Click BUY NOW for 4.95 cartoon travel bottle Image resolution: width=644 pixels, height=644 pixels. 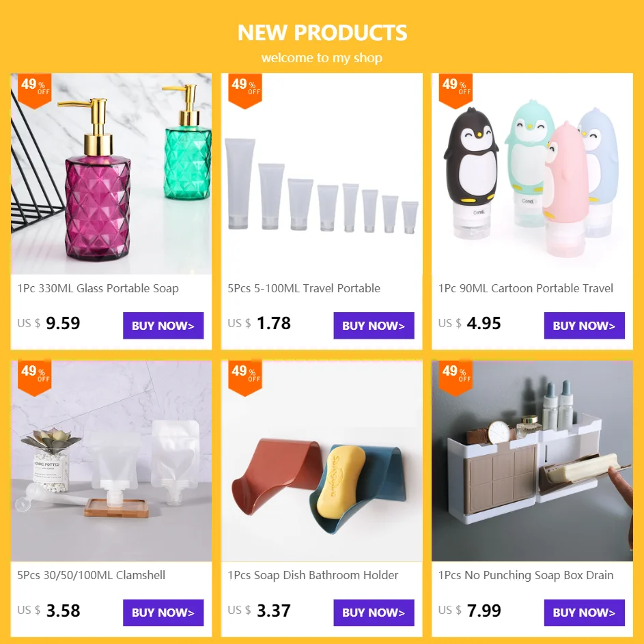tap(584, 325)
